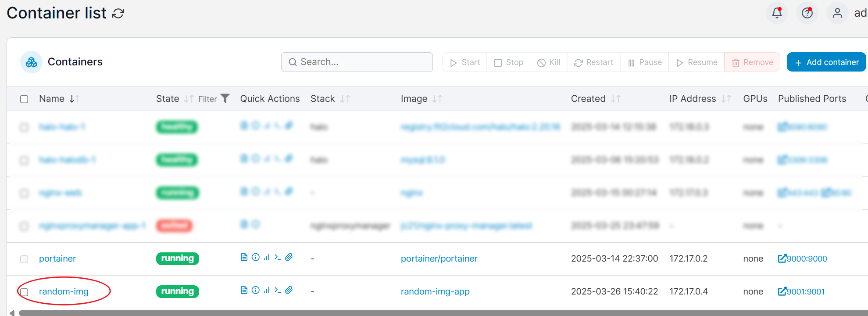
Task: Click the container search field
Action: coord(357,62)
